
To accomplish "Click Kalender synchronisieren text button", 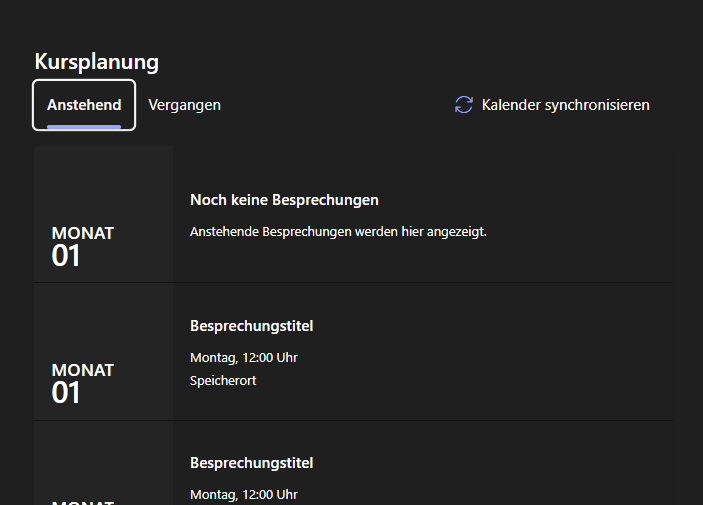I will coord(565,105).
